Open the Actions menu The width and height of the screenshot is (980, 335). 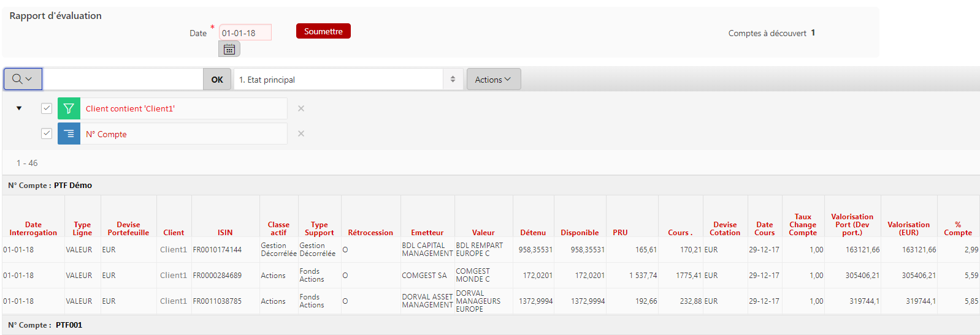pos(493,80)
